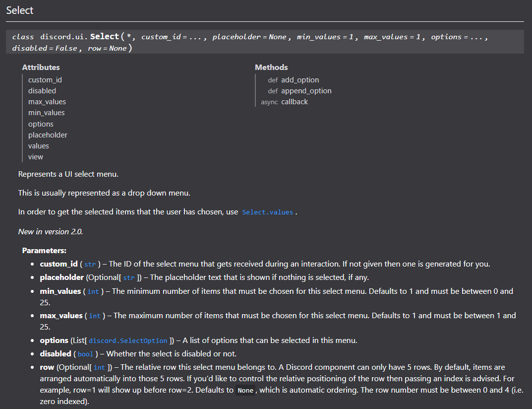Click the int type link for max_values

[x=95, y=316]
